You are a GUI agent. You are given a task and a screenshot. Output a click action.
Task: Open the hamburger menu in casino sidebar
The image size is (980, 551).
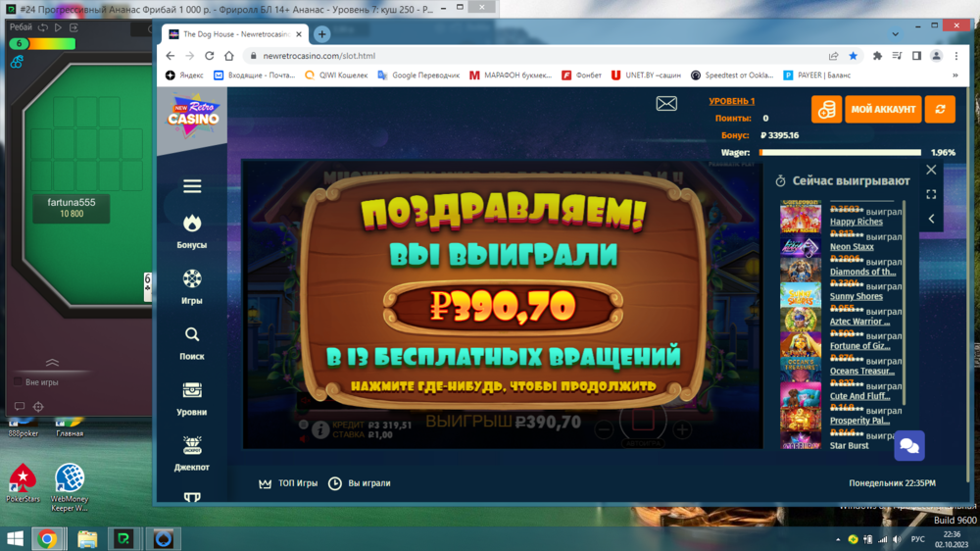pyautogui.click(x=192, y=186)
